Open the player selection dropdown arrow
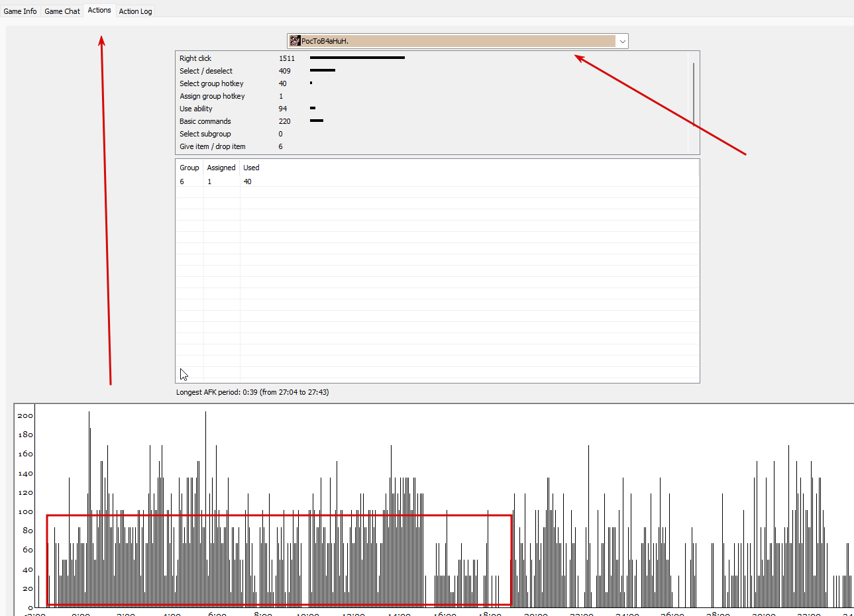 click(x=622, y=41)
